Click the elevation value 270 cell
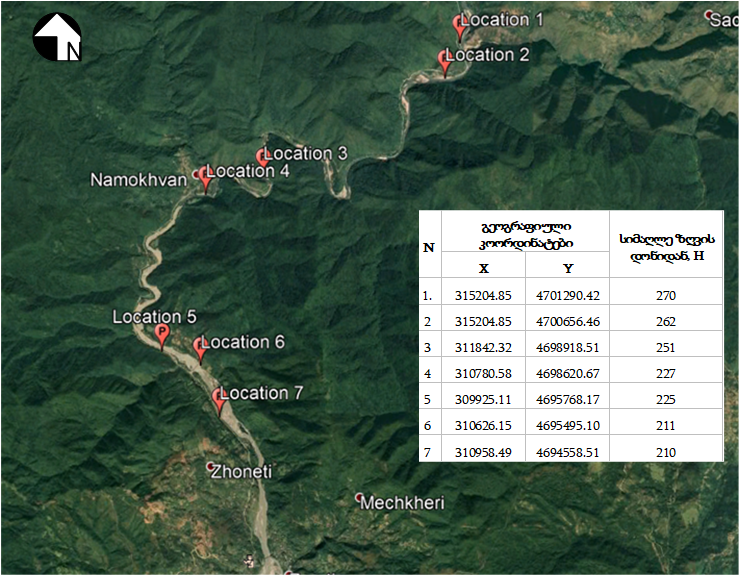 tap(666, 295)
